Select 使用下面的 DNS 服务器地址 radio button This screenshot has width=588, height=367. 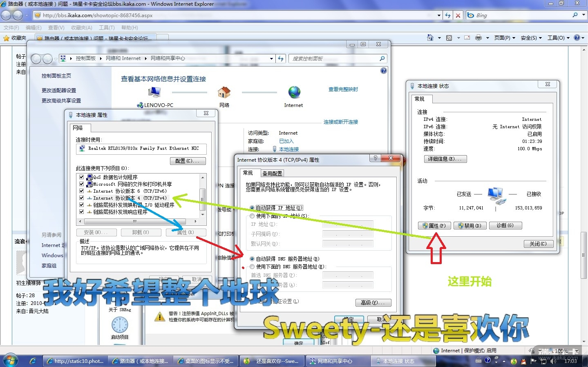252,267
